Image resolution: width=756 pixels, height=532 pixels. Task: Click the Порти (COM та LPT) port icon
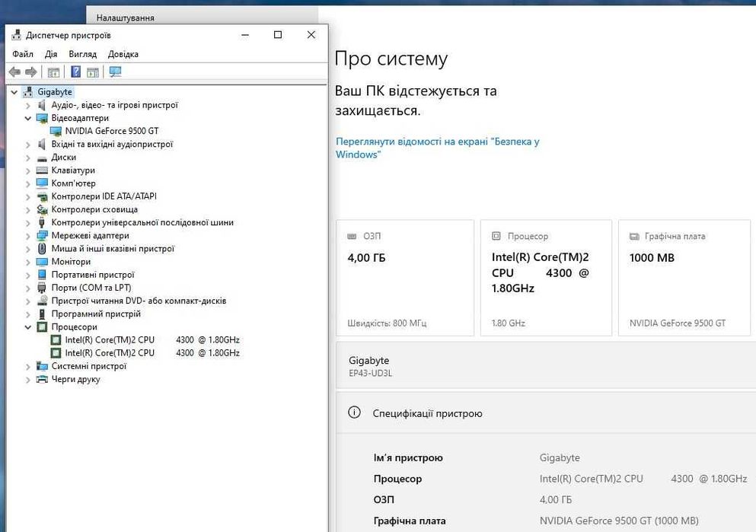(42, 288)
